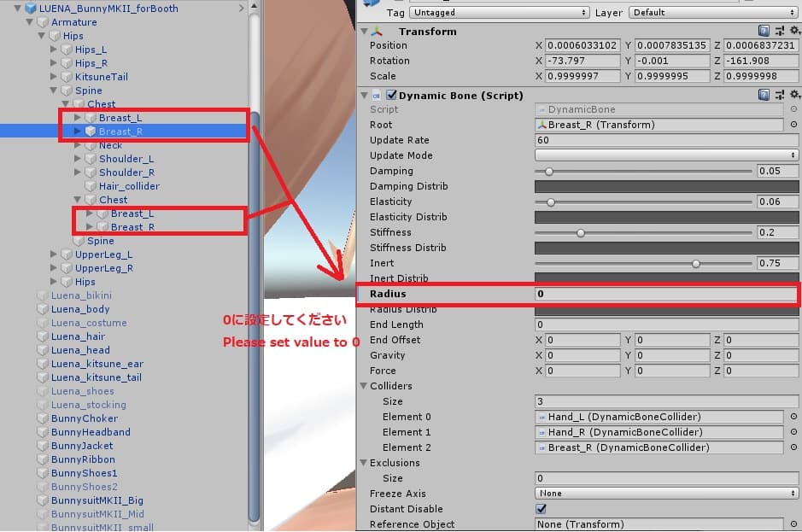
Task: Open the Layer dropdown
Action: 713,12
